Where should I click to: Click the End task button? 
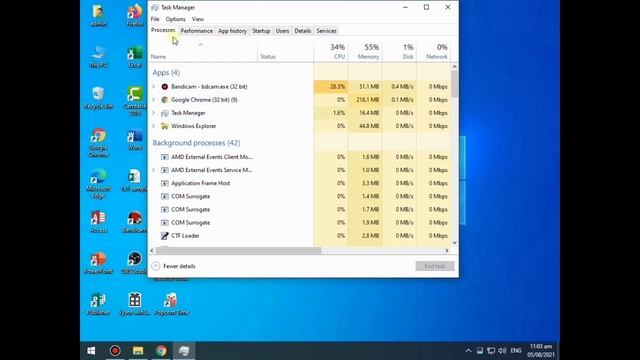click(x=435, y=266)
